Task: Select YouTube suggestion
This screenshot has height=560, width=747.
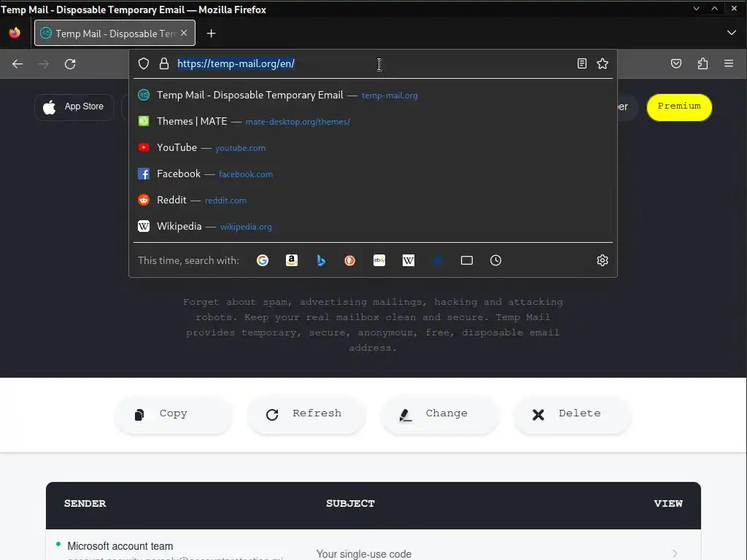Action: click(x=373, y=147)
